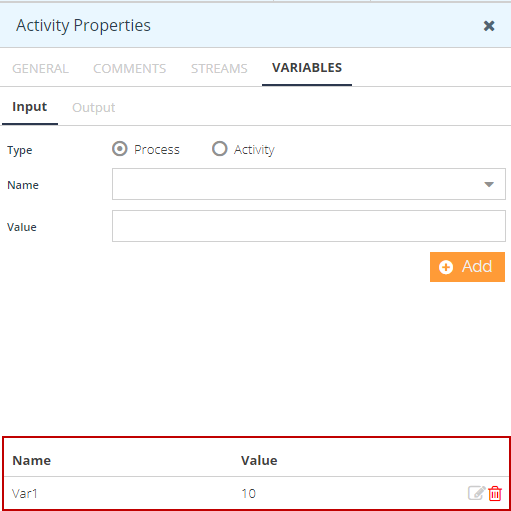Switch to the GENERAL tab
Screen dimensions: 511x511
tap(40, 68)
